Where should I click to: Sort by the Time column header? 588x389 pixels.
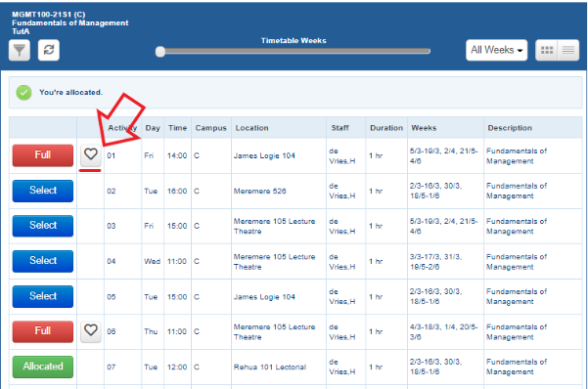point(177,128)
